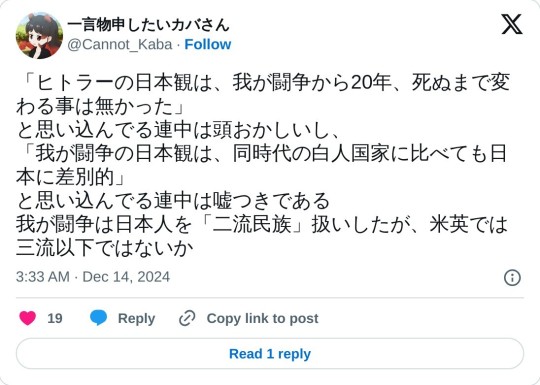Screen dimensions: 540x385
Task: Open the display name 一言物申したいカバさん
Action: tap(148, 25)
